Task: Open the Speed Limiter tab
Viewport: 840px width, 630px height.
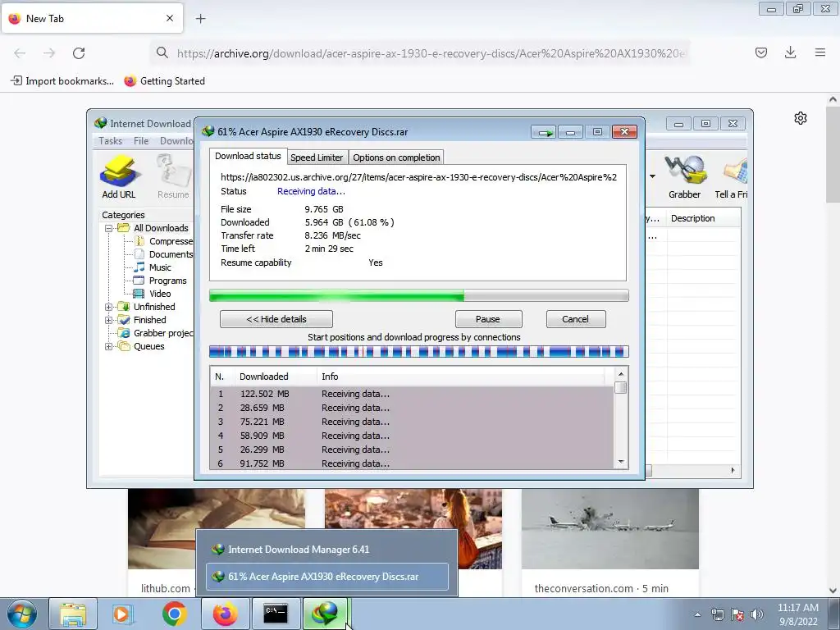Action: 317,157
